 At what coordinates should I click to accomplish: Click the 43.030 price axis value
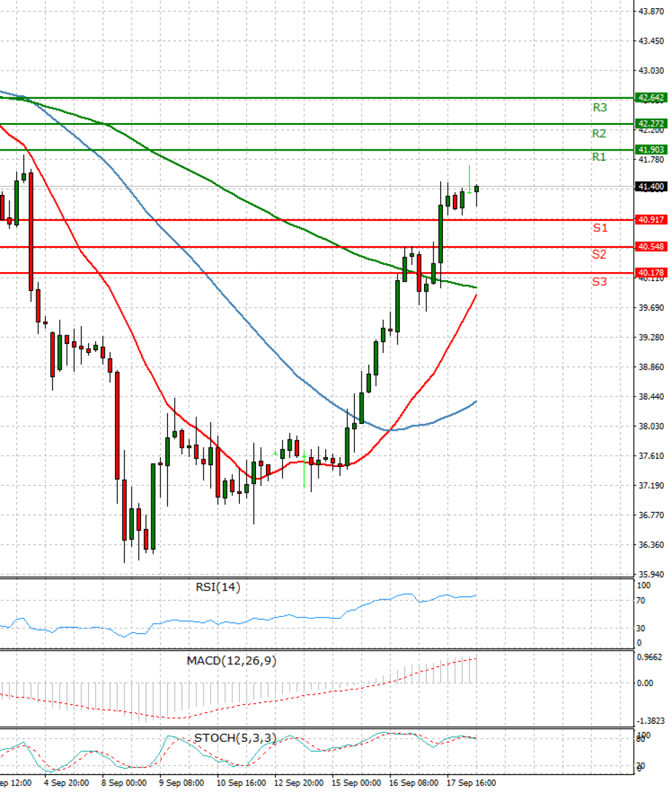tap(651, 71)
